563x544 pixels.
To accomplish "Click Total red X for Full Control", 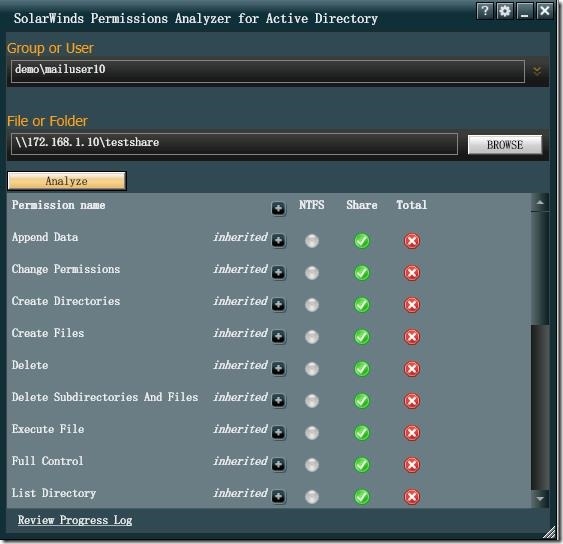I will pyautogui.click(x=412, y=464).
